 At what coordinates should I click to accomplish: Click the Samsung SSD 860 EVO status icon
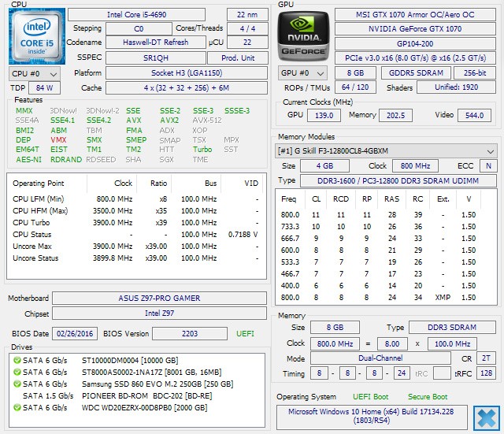coord(17,384)
